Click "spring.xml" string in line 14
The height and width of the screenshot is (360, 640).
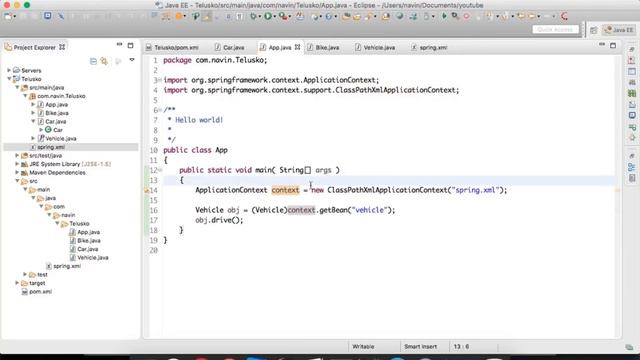476,190
